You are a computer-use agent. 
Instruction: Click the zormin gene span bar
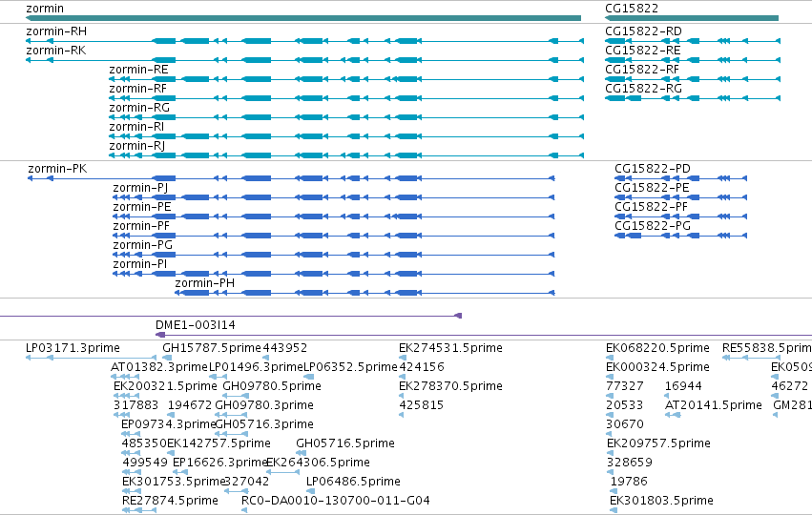302,18
